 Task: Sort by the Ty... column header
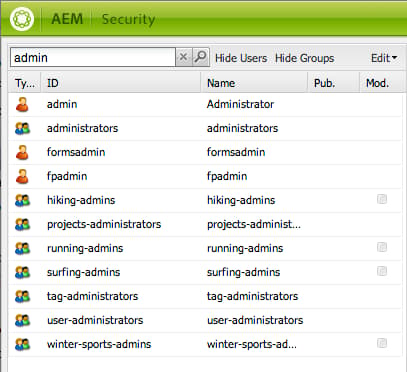(25, 83)
